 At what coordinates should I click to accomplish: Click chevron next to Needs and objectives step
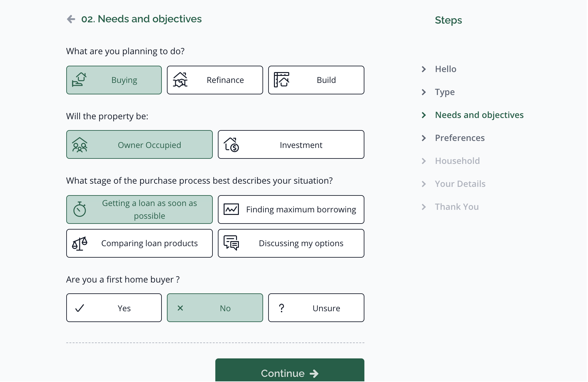pos(424,115)
